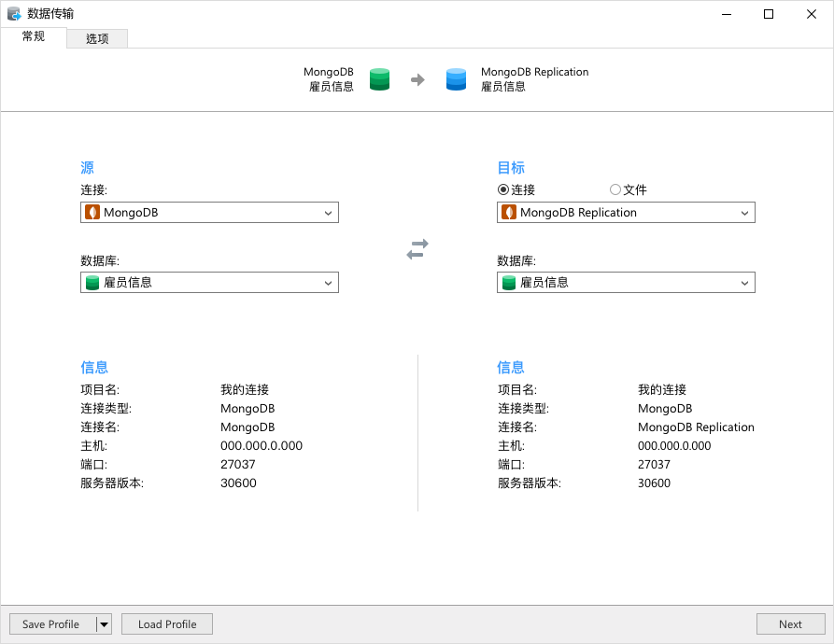Click the green database icon in source database field
This screenshot has height=644, width=834.
pyautogui.click(x=92, y=283)
